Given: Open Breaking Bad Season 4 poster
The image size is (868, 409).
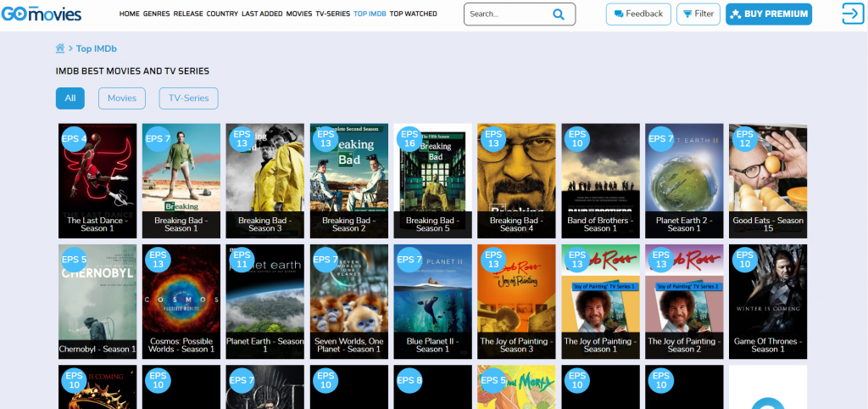Looking at the screenshot, I should click(516, 181).
